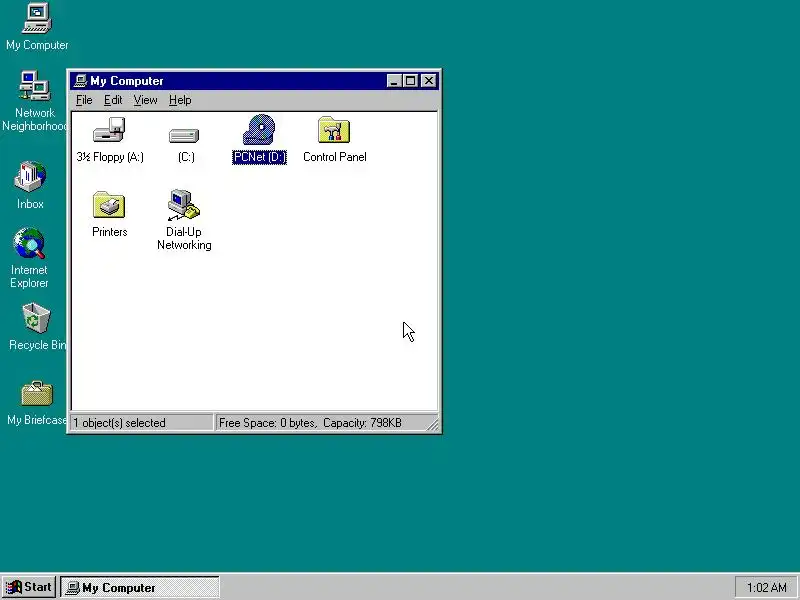Click the 1:02 AM system clock
Viewport: 800px width, 600px height.
(766, 588)
